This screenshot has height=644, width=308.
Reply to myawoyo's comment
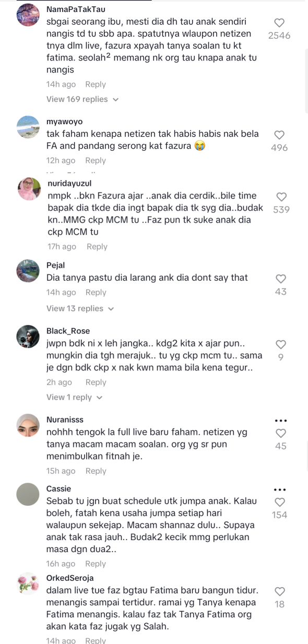96,161
